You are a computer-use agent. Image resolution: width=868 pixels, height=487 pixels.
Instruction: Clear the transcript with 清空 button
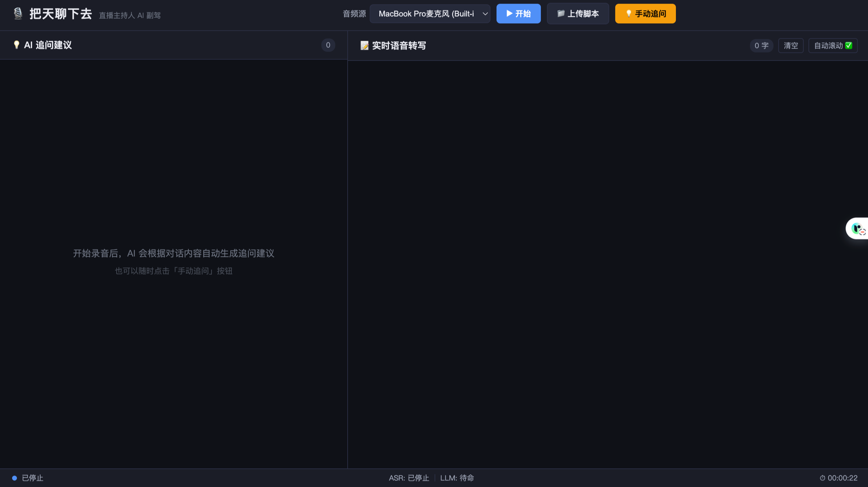click(791, 46)
